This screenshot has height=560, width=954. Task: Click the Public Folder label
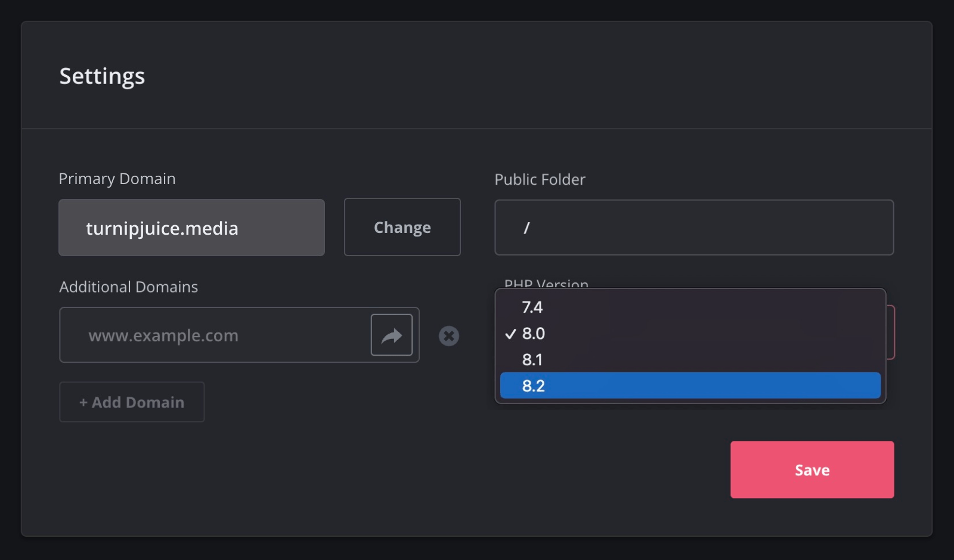pyautogui.click(x=540, y=179)
